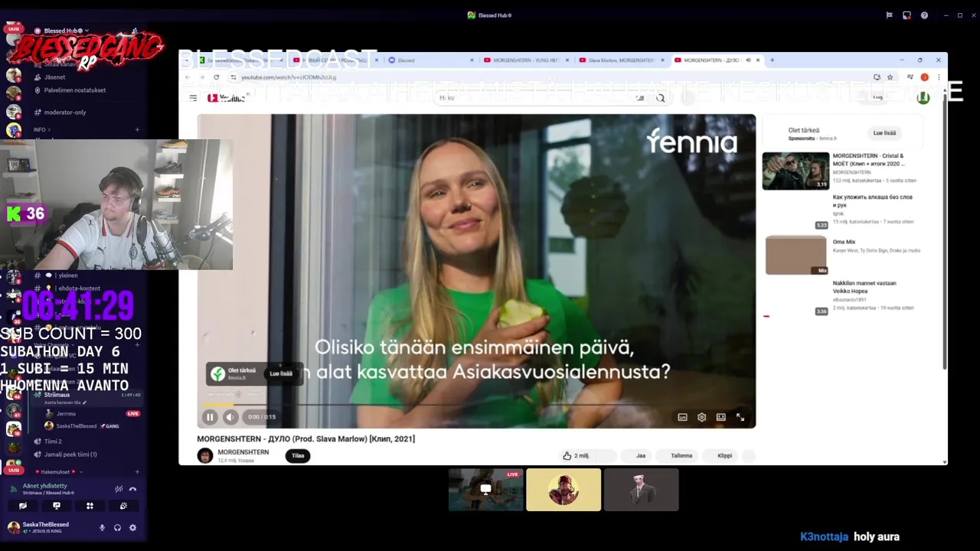The image size is (980, 551).
Task: Open MORGENSHTERN channel avatar
Action: point(205,455)
